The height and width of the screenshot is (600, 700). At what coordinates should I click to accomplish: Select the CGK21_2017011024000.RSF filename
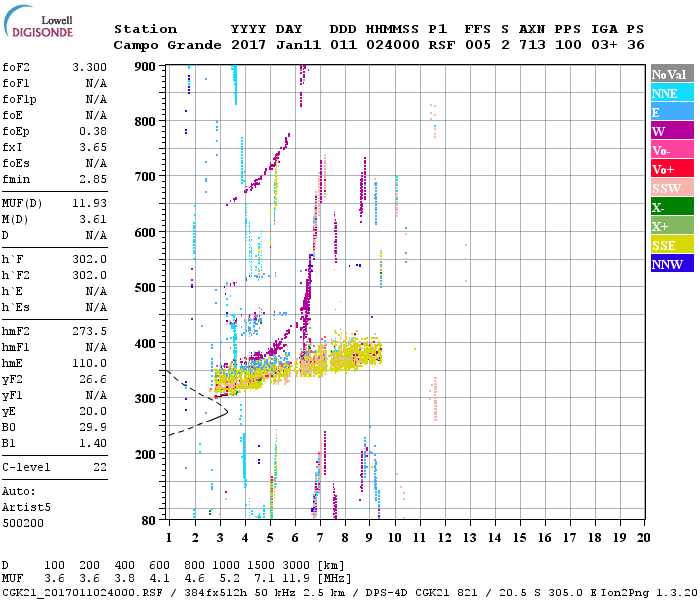point(82,593)
